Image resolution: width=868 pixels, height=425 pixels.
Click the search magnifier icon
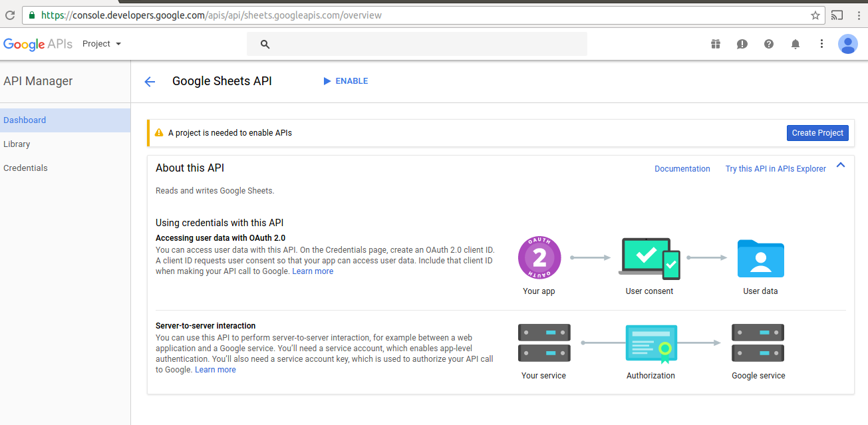[265, 44]
